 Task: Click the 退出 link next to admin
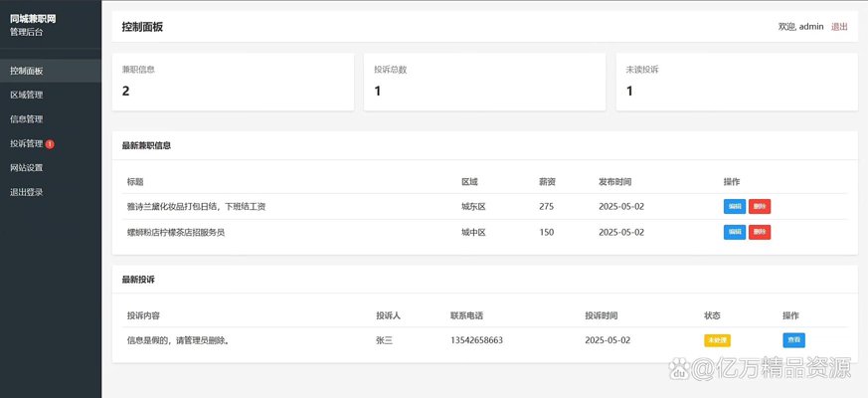tap(839, 27)
